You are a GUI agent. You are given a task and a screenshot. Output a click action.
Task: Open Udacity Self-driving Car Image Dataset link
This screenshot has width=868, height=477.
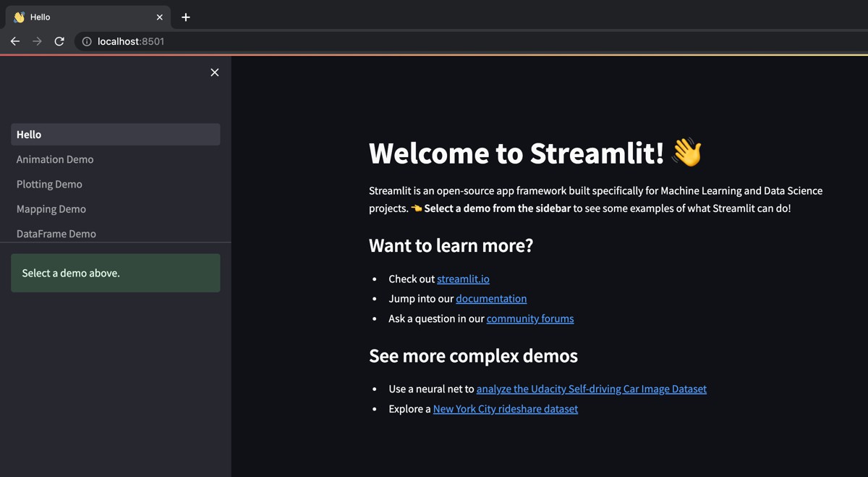pyautogui.click(x=591, y=389)
